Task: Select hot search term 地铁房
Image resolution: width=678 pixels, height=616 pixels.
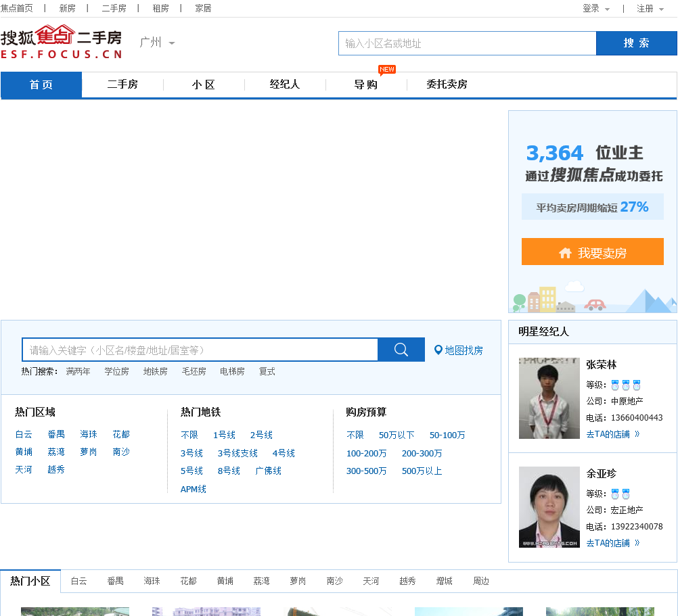Action: 155,371
